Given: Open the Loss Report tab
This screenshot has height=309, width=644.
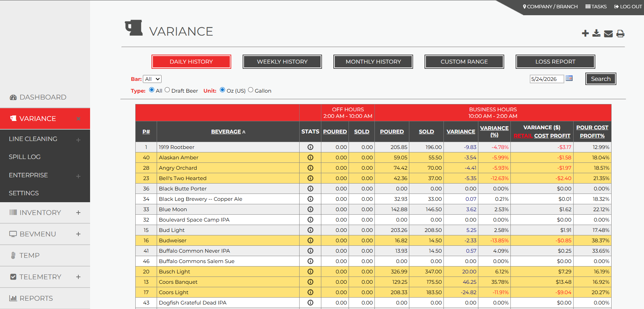Looking at the screenshot, I should [x=555, y=62].
